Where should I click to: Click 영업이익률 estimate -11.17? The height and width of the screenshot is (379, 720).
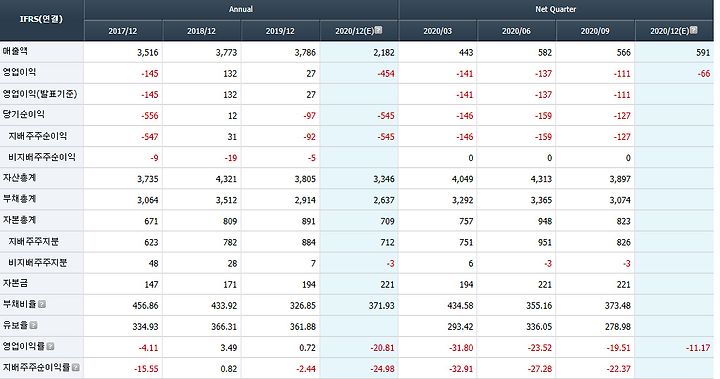[x=698, y=348]
